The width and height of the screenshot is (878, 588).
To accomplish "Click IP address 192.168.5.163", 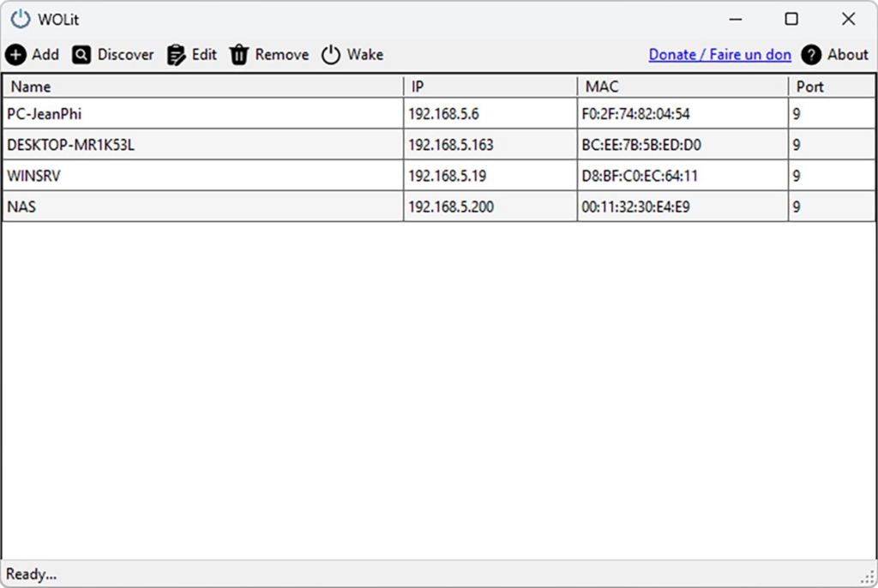I will point(451,145).
